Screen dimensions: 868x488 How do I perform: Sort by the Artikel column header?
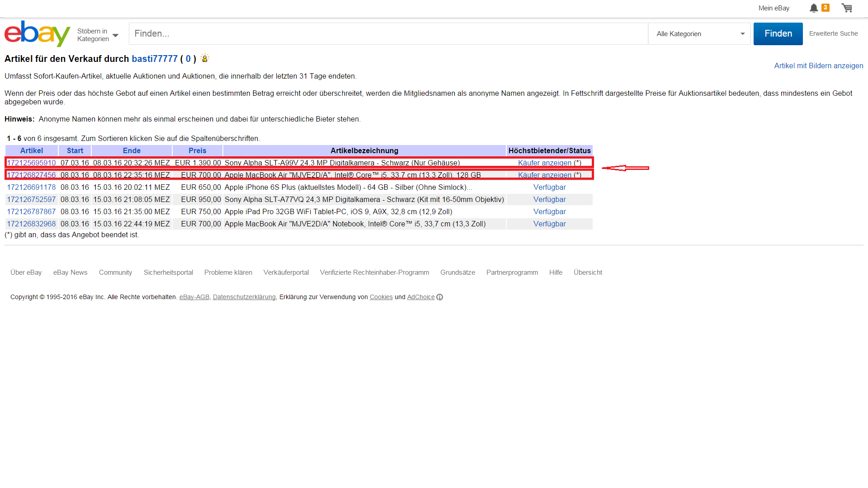(x=32, y=150)
